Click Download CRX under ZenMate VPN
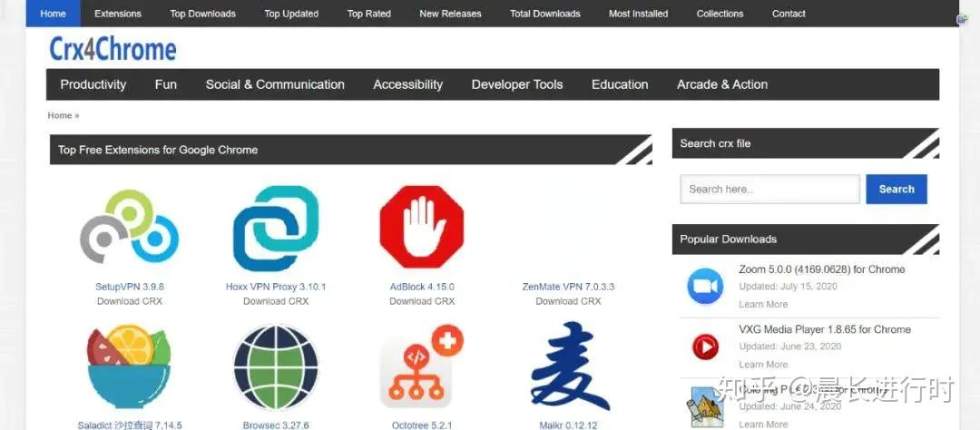The width and height of the screenshot is (980, 430). (x=568, y=301)
